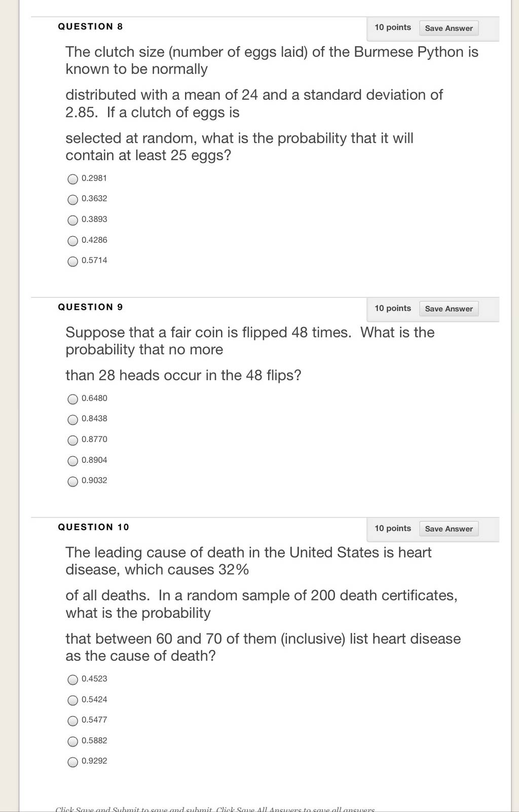
Task: Choose 0.5424 option in Question 10
Action: 73,700
